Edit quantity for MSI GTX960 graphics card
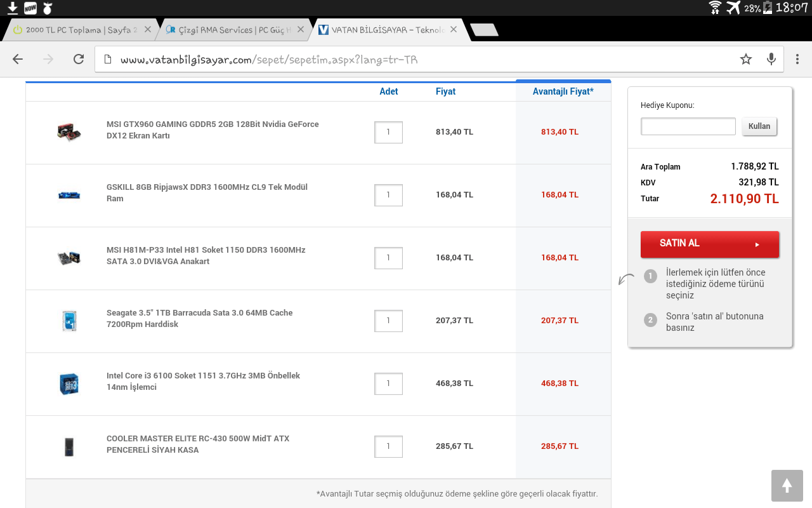 point(388,132)
